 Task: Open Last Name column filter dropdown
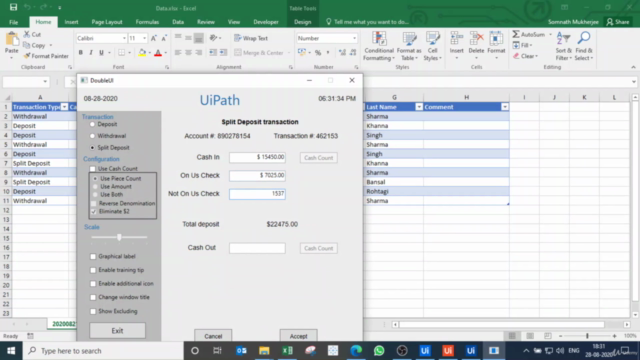point(419,107)
